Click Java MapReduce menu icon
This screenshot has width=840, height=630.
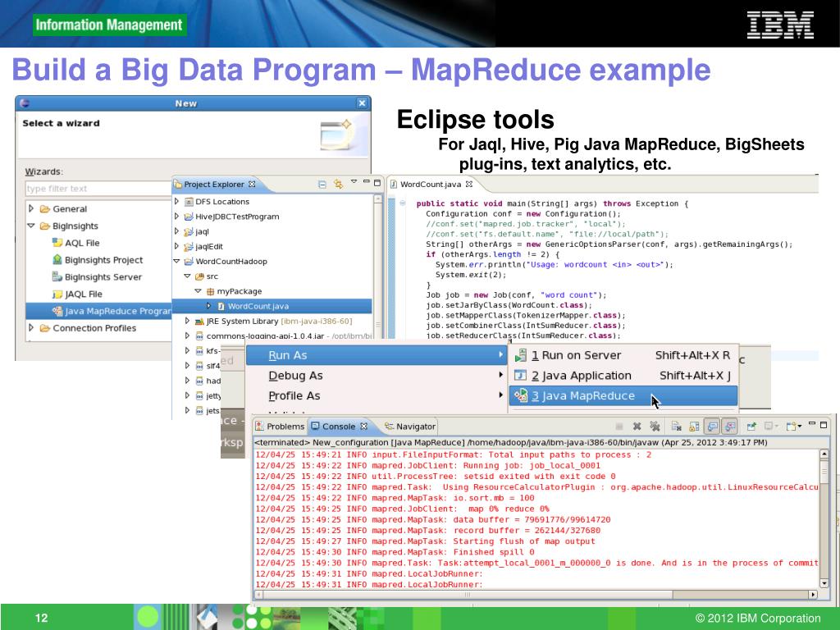520,396
